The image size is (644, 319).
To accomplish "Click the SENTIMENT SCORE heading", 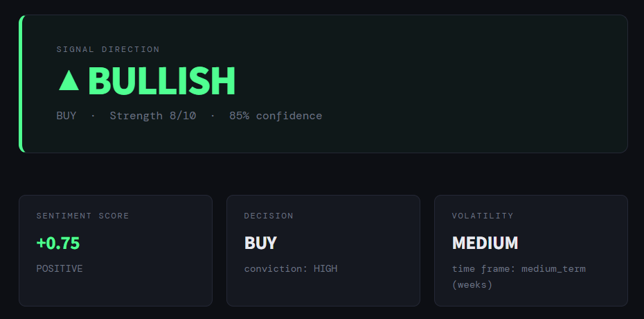I will pos(82,216).
